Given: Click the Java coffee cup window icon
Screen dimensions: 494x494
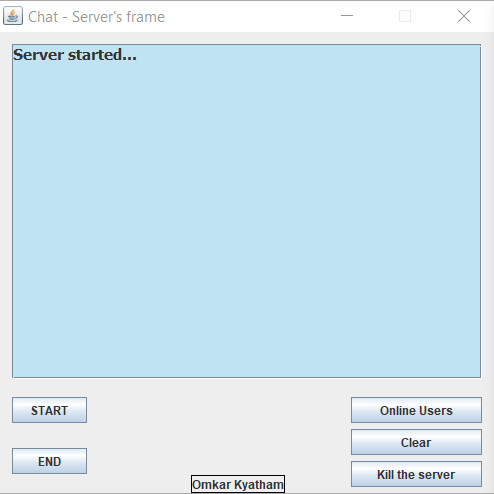Looking at the screenshot, I should [13, 16].
